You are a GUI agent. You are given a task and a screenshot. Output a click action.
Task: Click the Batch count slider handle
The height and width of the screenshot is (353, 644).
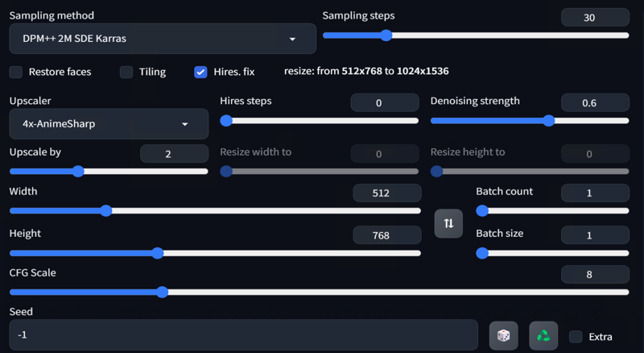(482, 210)
